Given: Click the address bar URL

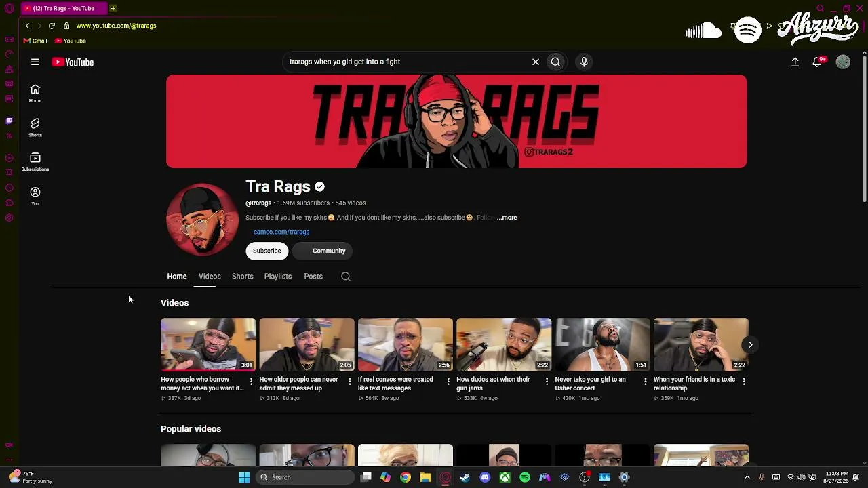Looking at the screenshot, I should 116,26.
